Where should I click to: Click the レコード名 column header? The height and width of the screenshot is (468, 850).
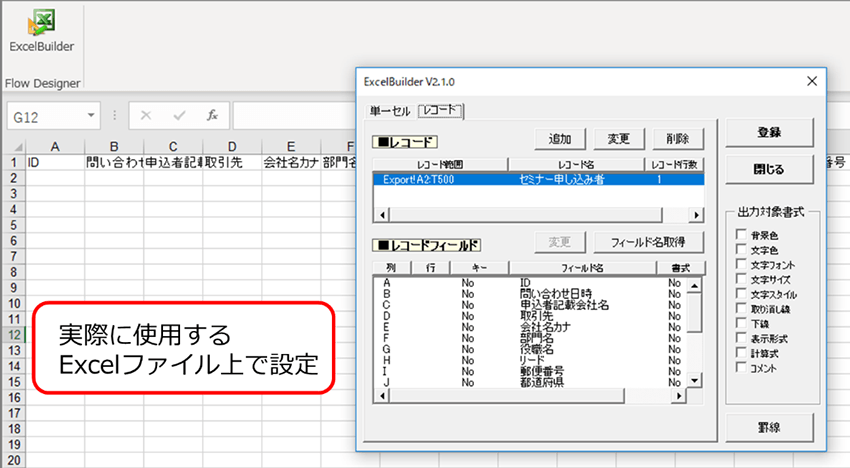coord(576,164)
